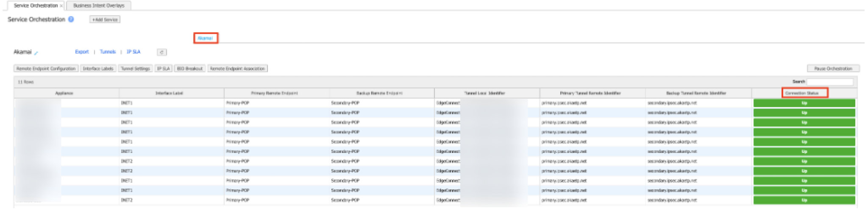Open the Export link

(x=82, y=52)
